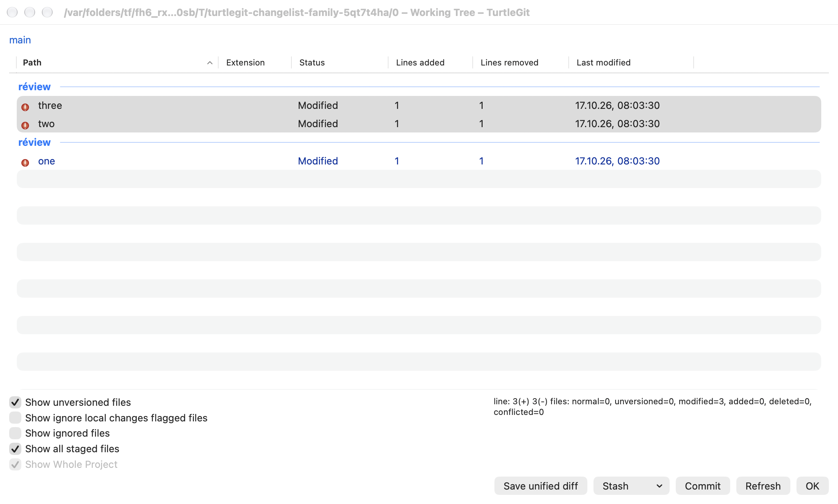Toggle Show all staged files checkbox
838x504 pixels.
tap(15, 449)
